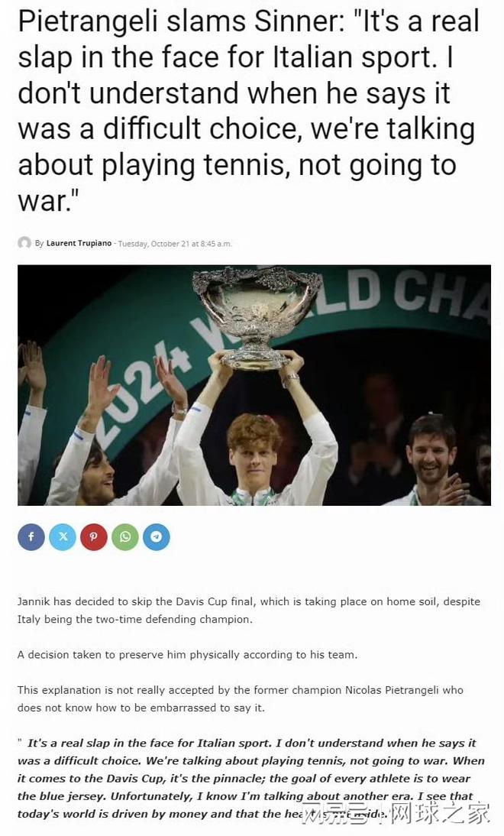Screen dimensions: 504x836
Task: Share the article on Facebook
Action: (31, 537)
